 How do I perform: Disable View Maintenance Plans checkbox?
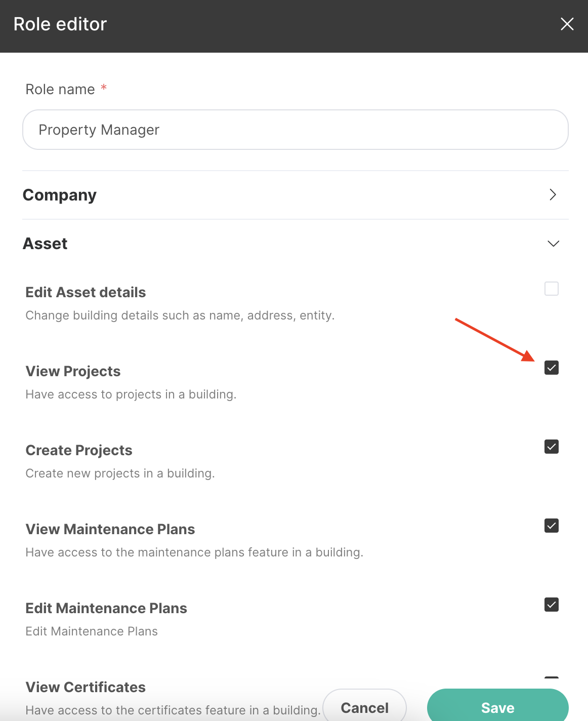(551, 526)
